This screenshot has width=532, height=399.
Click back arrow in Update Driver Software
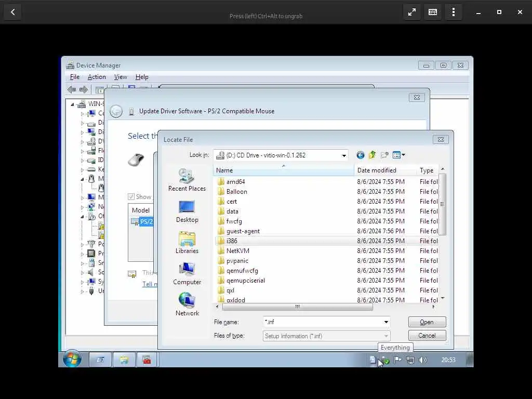(116, 111)
